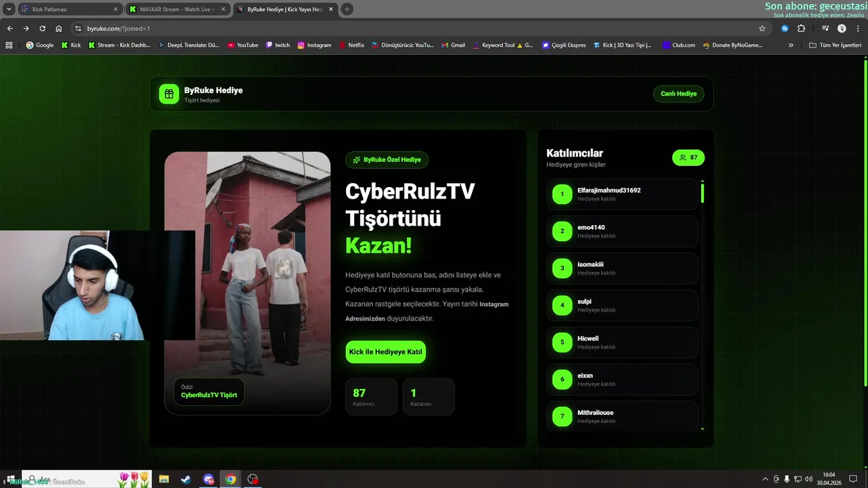Open the T-shirt prize photo
Image resolution: width=868 pixels, height=488 pixels.
pos(248,283)
